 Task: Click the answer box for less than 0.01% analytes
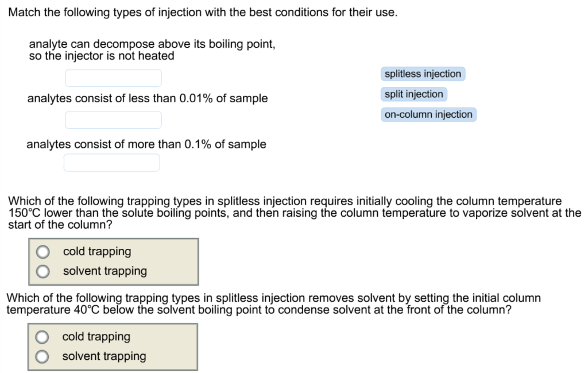(113, 120)
